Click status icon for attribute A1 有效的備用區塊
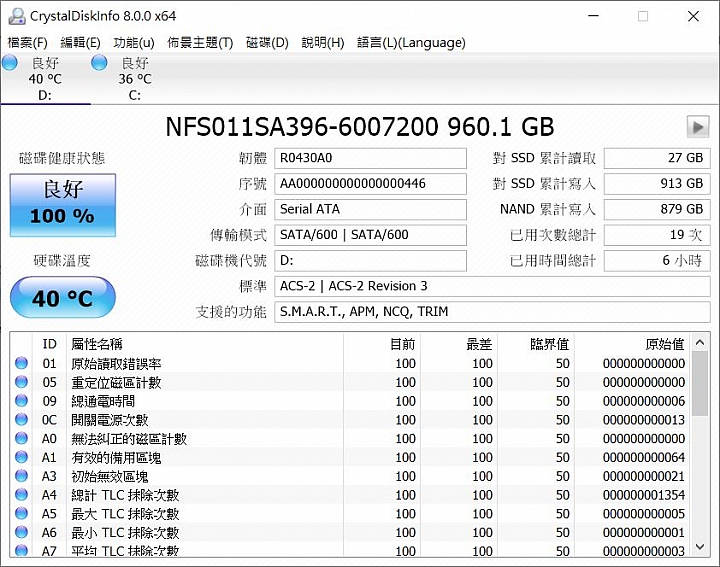Image resolution: width=720 pixels, height=567 pixels. pyautogui.click(x=21, y=457)
